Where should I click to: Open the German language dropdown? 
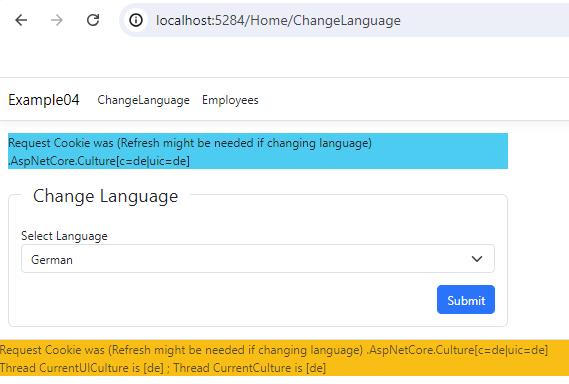258,259
